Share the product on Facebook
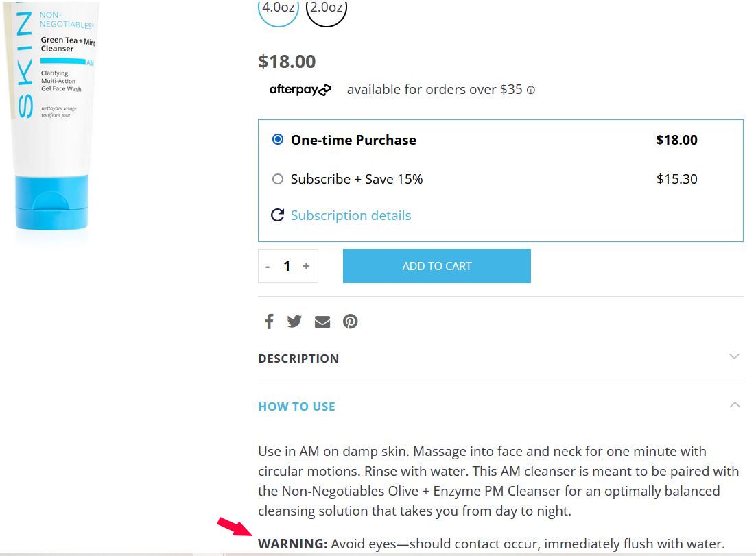 [269, 321]
